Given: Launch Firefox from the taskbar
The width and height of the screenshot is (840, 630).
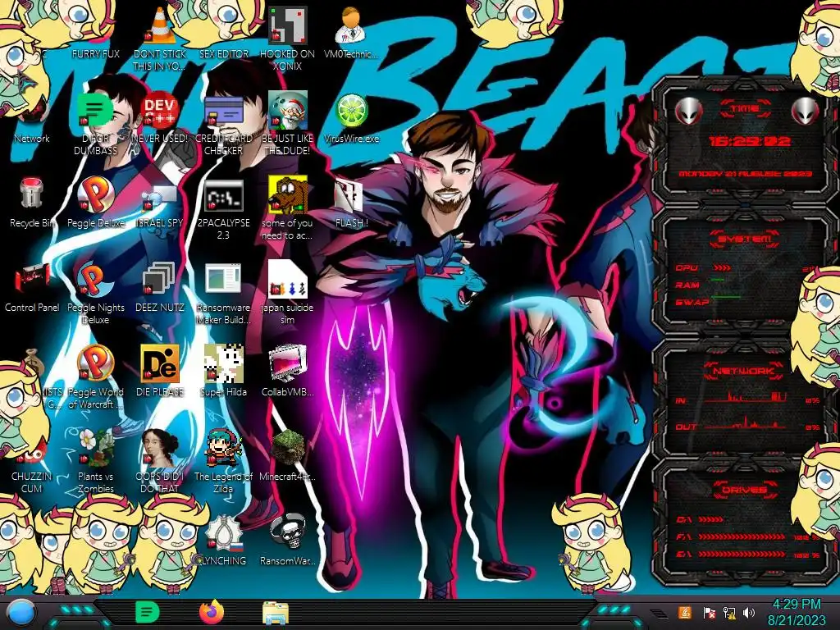Looking at the screenshot, I should (x=212, y=612).
